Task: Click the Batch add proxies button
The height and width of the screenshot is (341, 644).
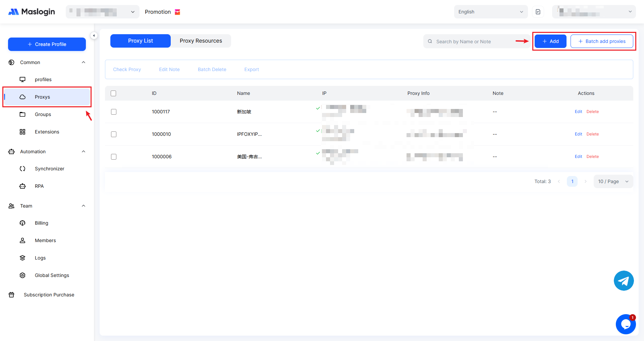Action: [602, 41]
